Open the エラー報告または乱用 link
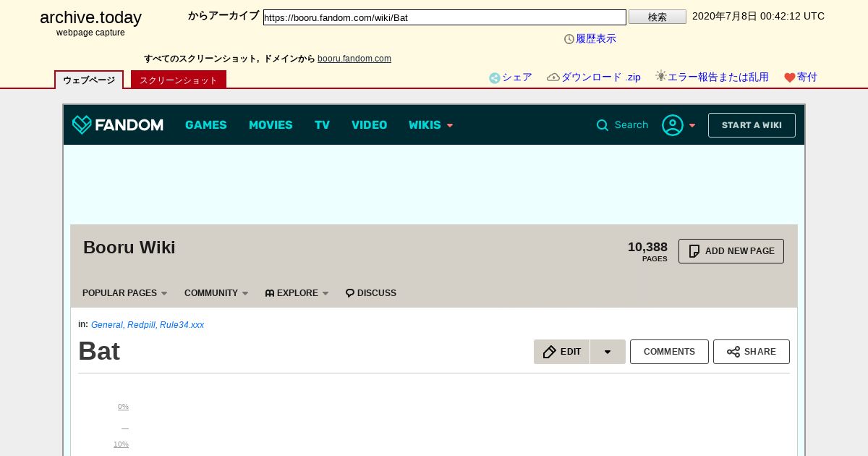 click(x=718, y=77)
